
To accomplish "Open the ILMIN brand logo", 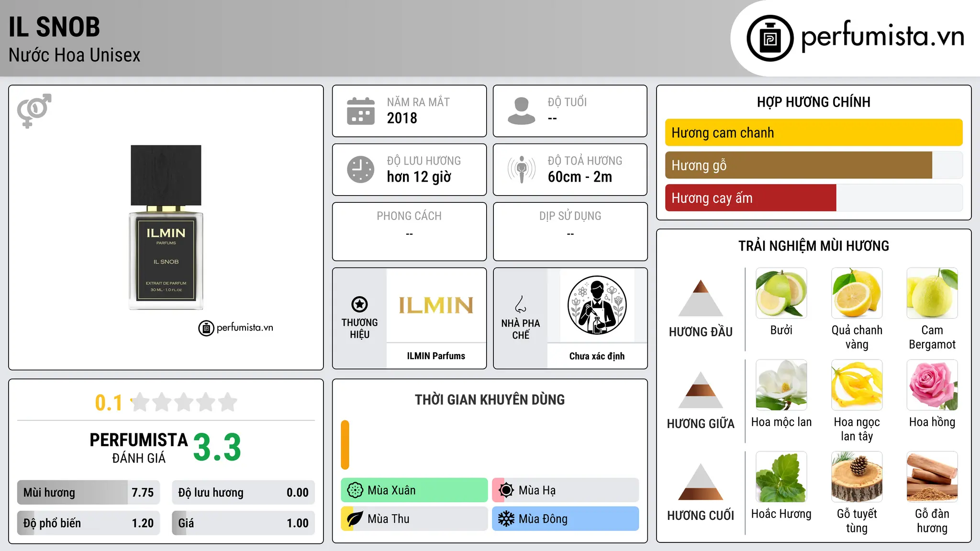I will [436, 305].
